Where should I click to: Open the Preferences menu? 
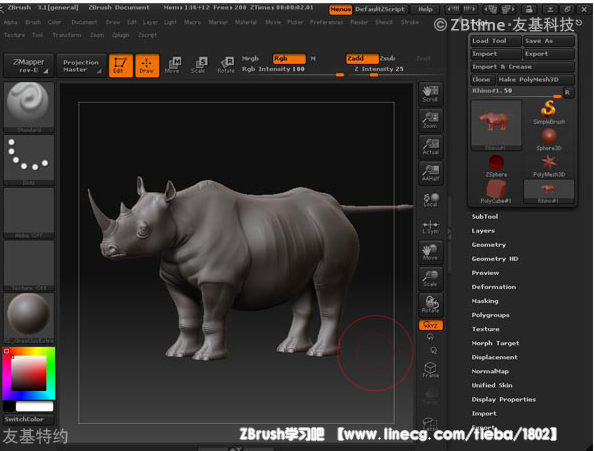point(326,22)
